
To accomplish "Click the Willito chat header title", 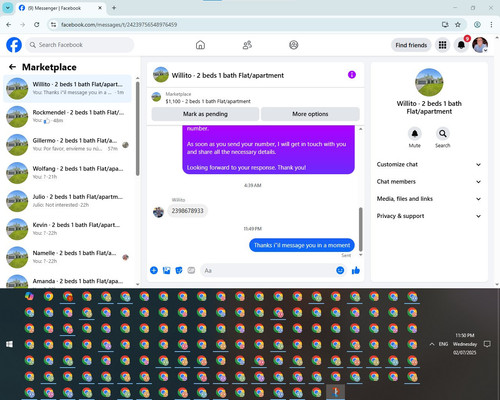I will point(228,75).
